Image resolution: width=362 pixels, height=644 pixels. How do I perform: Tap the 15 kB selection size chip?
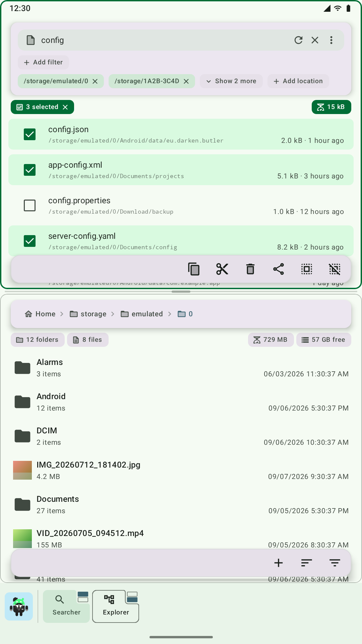(331, 107)
